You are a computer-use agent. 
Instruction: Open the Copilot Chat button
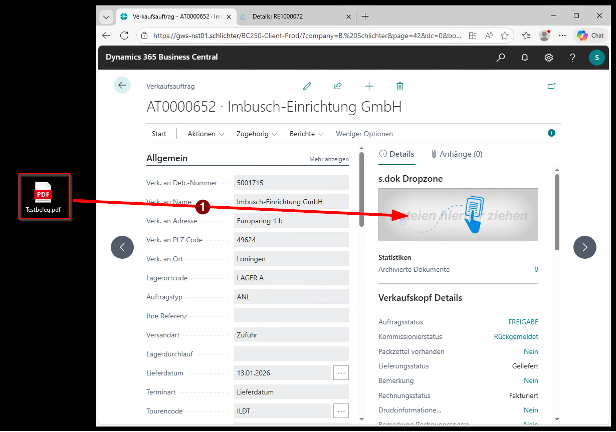pyautogui.click(x=590, y=36)
